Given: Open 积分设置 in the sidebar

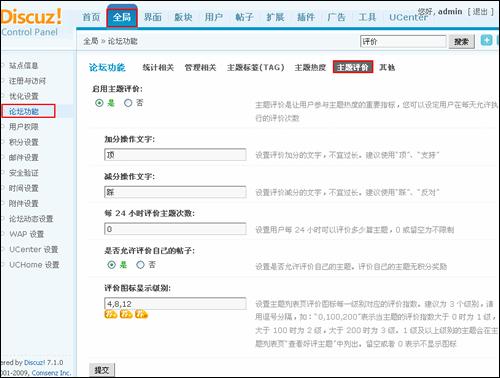Looking at the screenshot, I should pyautogui.click(x=24, y=142).
